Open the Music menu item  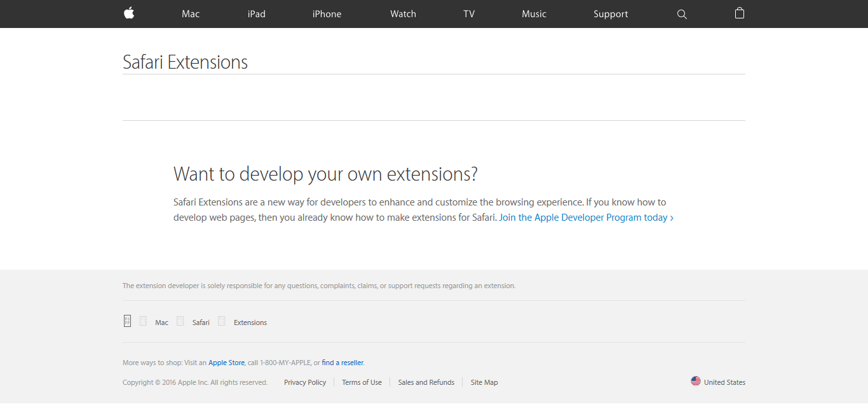534,14
